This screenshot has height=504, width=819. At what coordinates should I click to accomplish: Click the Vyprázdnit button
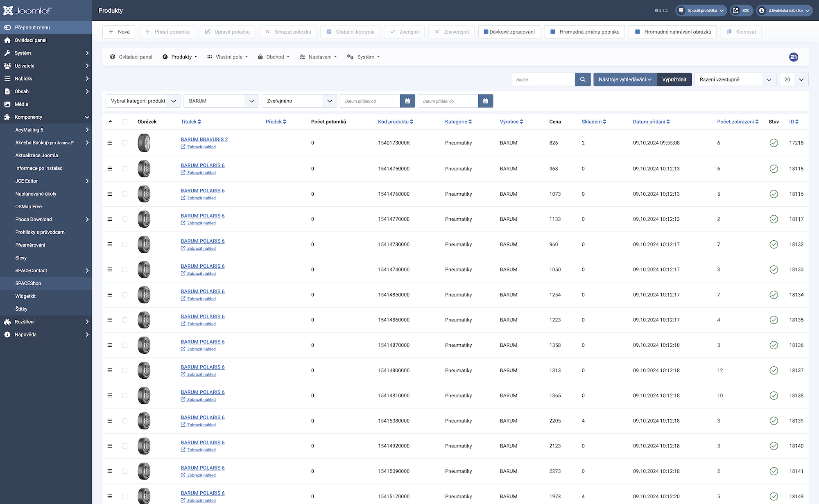click(674, 79)
